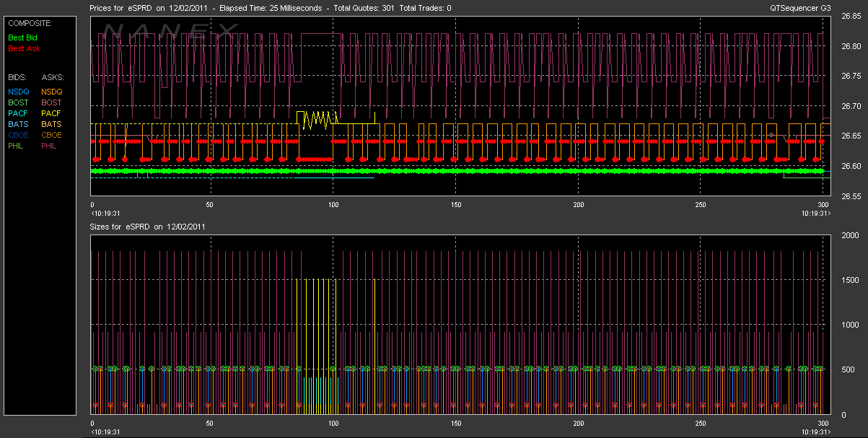Select BOST in the bids legend column

(19, 102)
